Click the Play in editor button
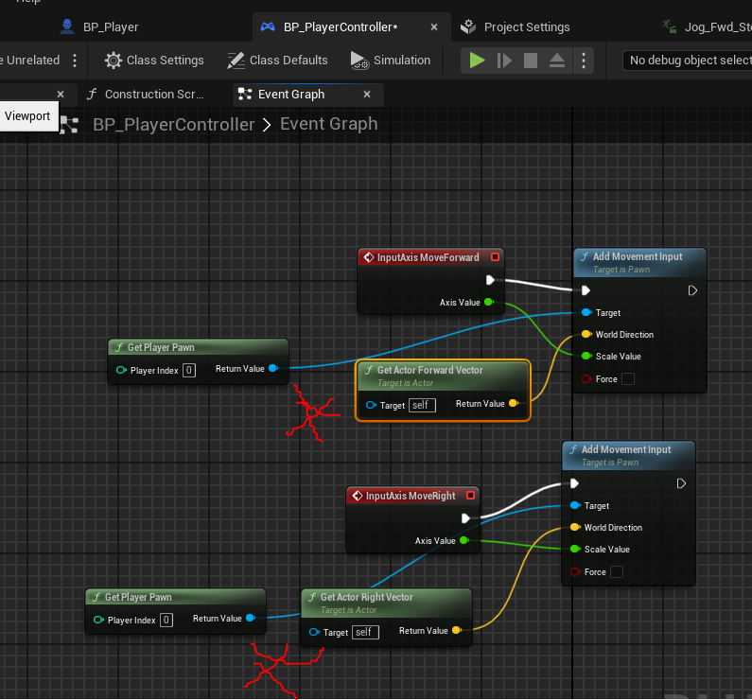 click(477, 61)
